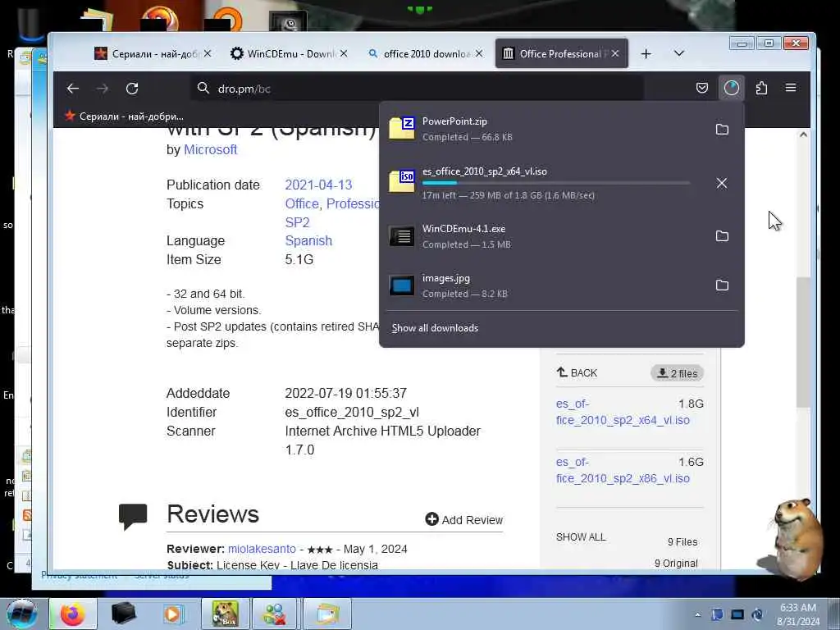Close the WinCDEmu tab
This screenshot has height=630, width=840.
pyautogui.click(x=344, y=53)
